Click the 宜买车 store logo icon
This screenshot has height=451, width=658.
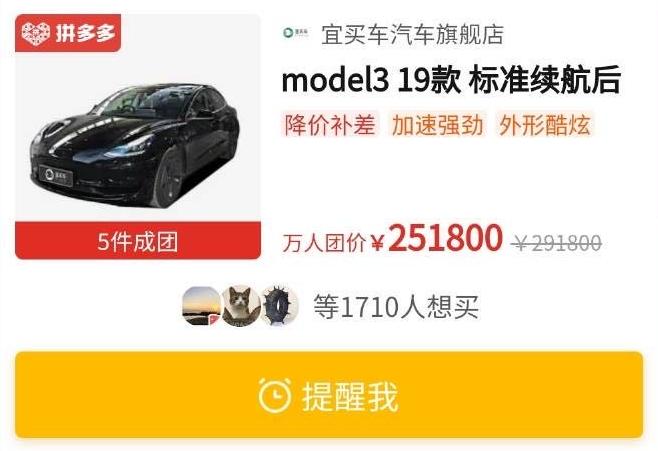296,33
